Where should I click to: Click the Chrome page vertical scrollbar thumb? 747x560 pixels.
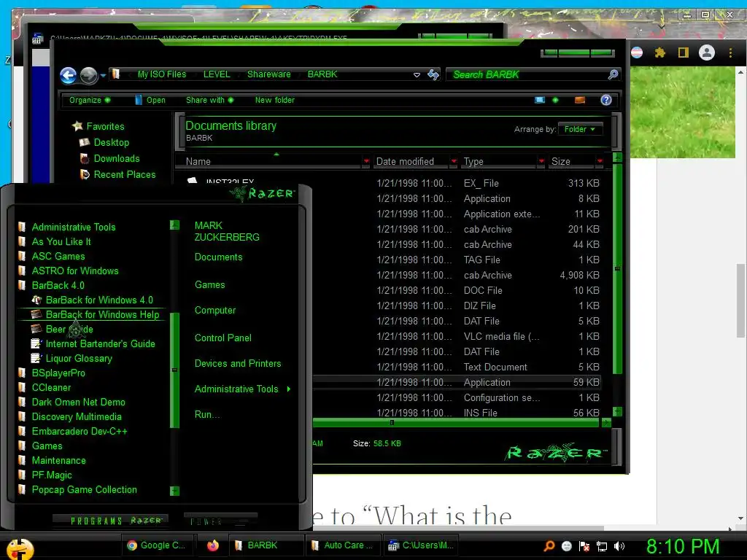click(741, 300)
